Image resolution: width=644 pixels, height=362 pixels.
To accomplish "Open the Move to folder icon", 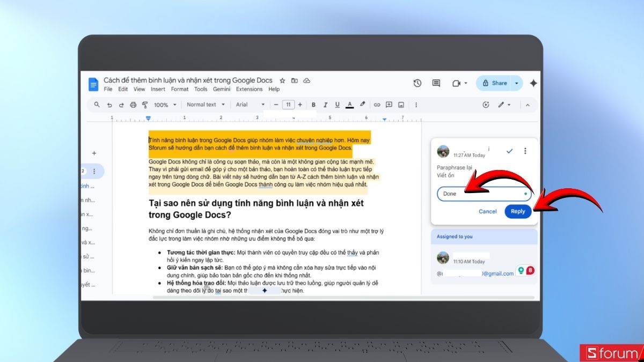I will click(294, 80).
